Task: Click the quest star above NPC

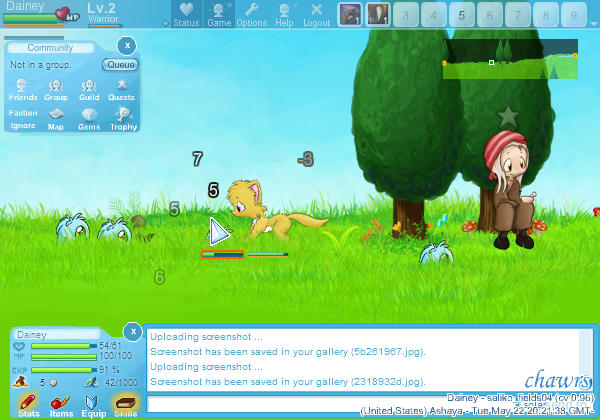Action: 508,117
